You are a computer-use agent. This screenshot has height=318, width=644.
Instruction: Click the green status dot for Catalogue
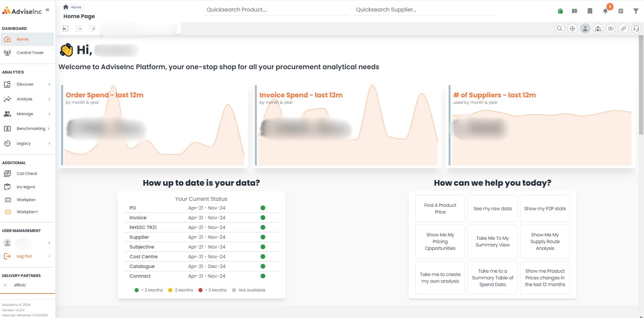(x=263, y=266)
